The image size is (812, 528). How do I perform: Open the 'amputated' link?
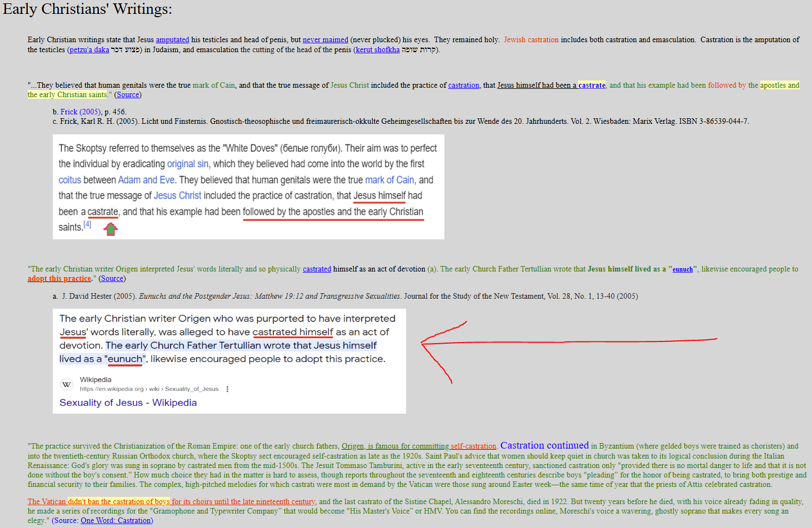(172, 40)
